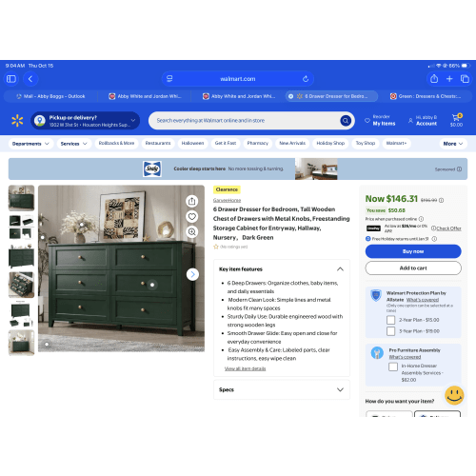The width and height of the screenshot is (476, 476).
Task: Collapse the Key item features section
Action: pyautogui.click(x=340, y=269)
